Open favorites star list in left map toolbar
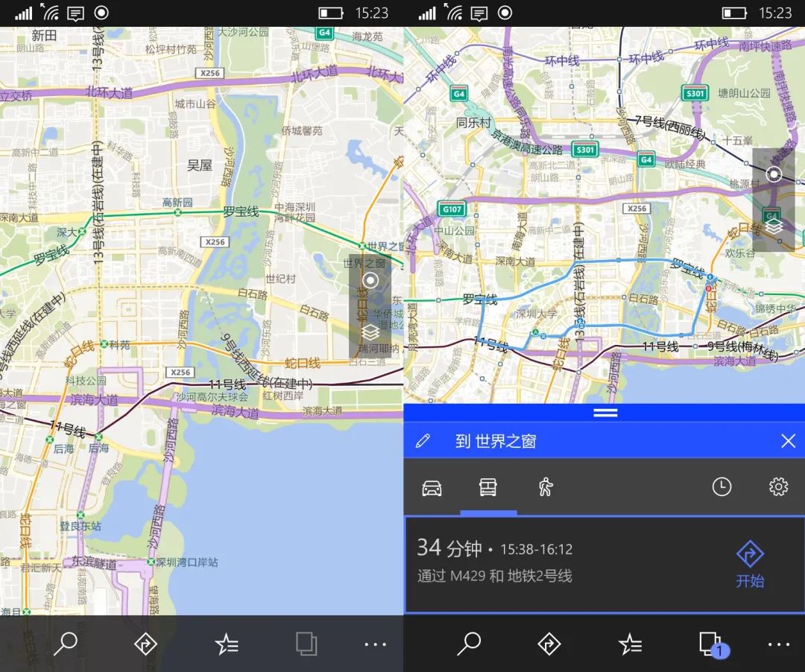This screenshot has width=805, height=672. (226, 644)
